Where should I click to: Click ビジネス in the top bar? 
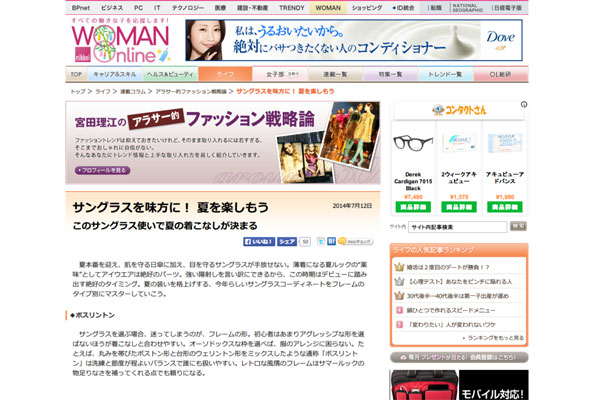coord(112,8)
